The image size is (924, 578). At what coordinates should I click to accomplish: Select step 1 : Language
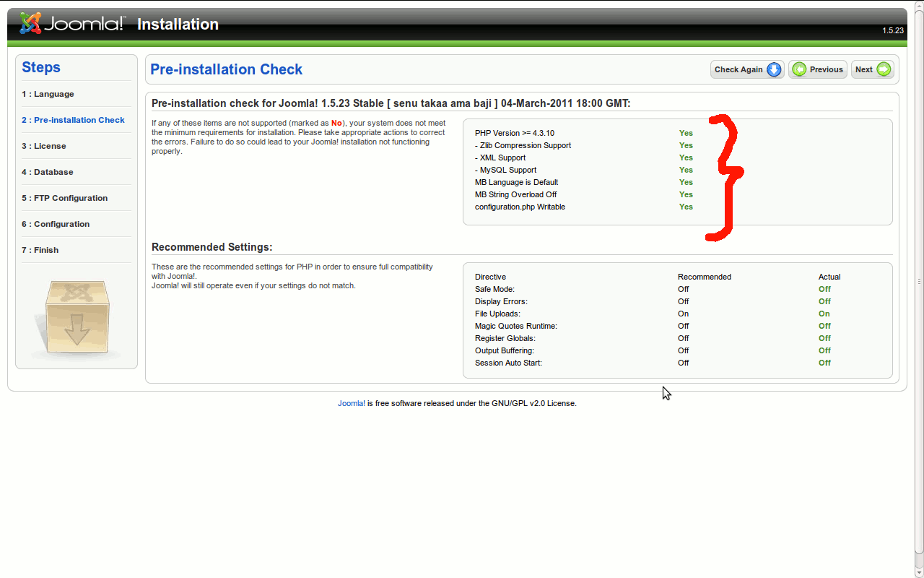point(48,94)
